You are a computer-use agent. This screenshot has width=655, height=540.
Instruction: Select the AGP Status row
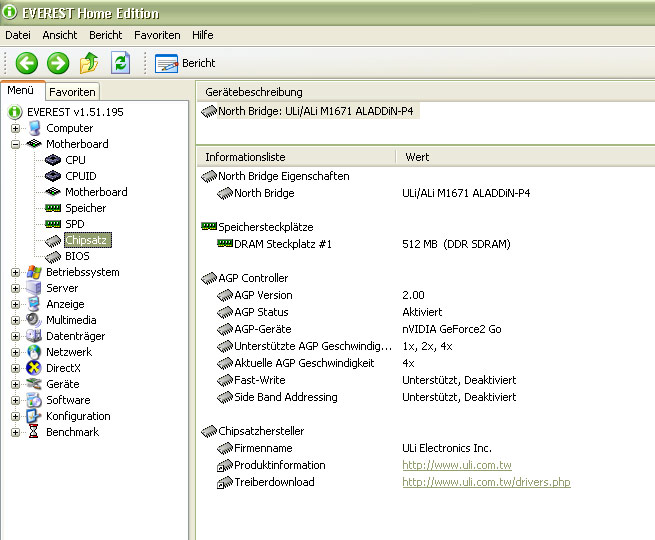330,312
